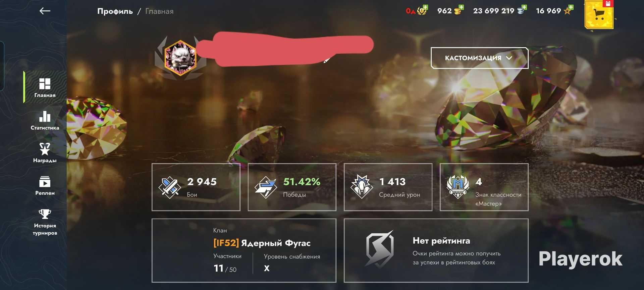Open clan [IF52] Ядерный Фугас panel
644x290 pixels.
pos(244,250)
